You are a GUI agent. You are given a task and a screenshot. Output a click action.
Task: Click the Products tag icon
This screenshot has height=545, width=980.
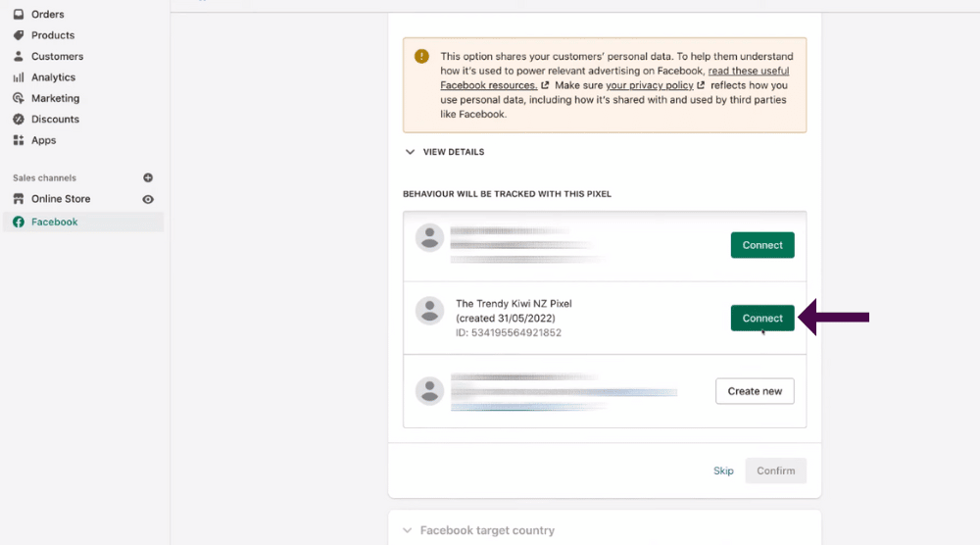point(19,35)
